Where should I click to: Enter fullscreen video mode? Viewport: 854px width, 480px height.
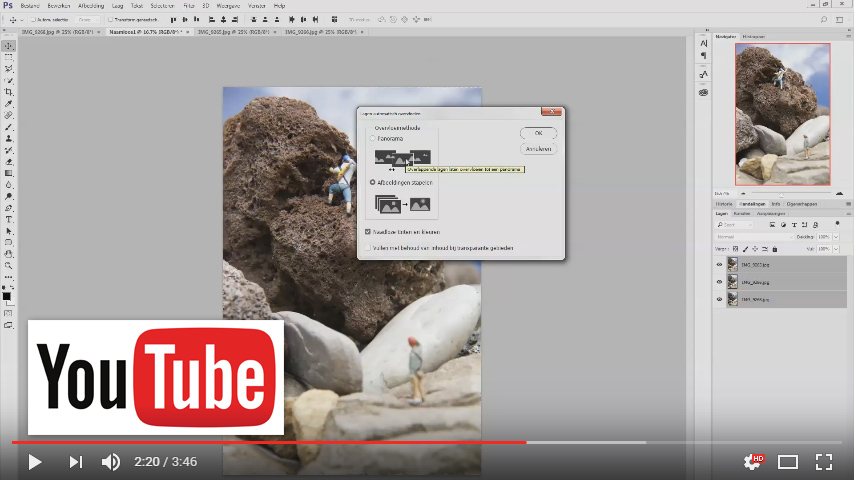(x=823, y=461)
